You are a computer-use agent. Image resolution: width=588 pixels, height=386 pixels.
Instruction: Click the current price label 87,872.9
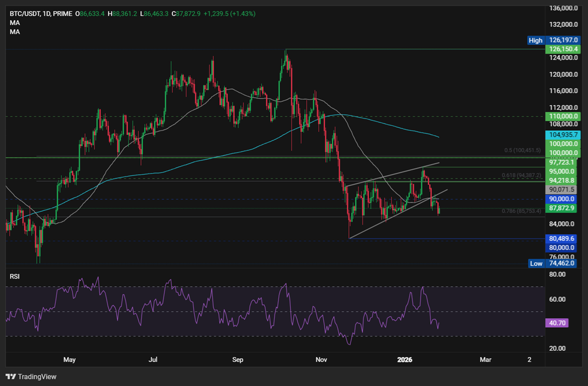(561, 208)
